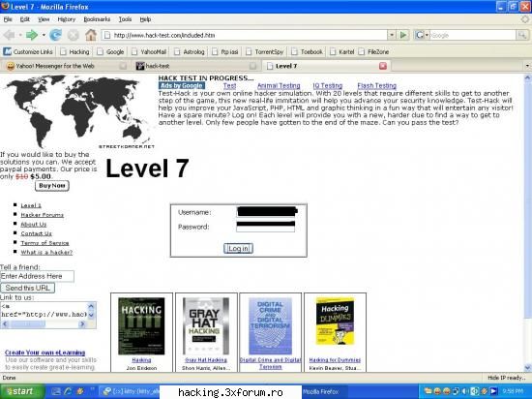The image size is (532, 399).
Task: Click the Ads by Google label
Action: coord(182,85)
